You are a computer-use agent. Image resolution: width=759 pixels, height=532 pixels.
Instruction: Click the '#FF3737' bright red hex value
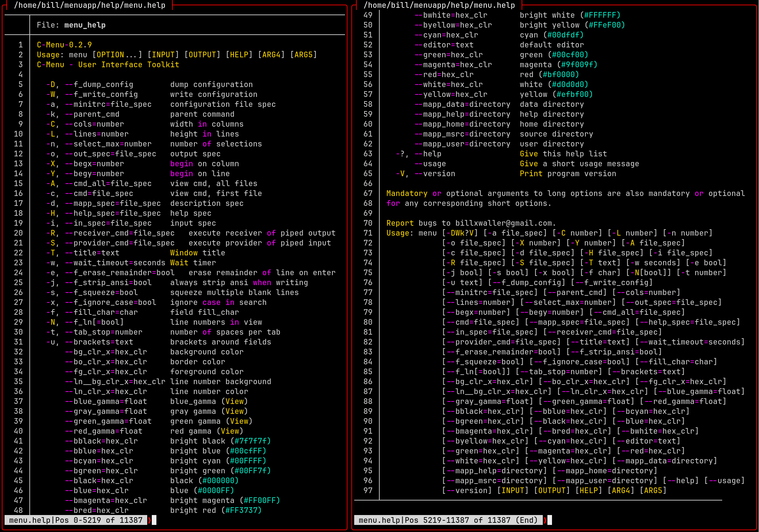click(241, 510)
